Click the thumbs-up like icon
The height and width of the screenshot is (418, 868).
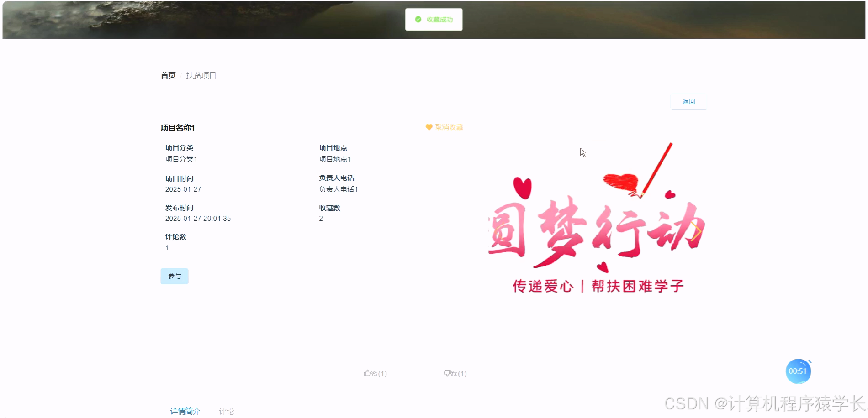pos(367,373)
